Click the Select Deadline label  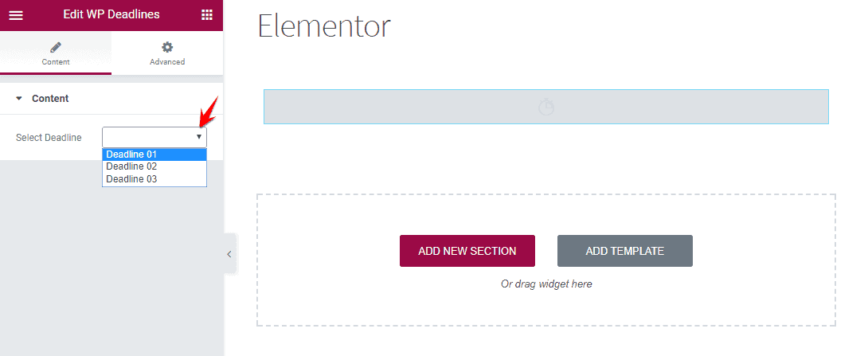(x=49, y=138)
